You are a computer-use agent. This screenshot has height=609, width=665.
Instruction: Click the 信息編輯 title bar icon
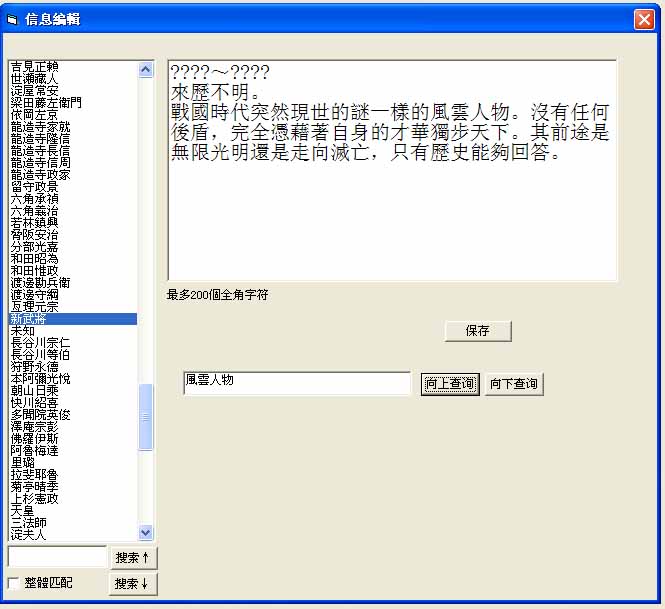pos(13,19)
